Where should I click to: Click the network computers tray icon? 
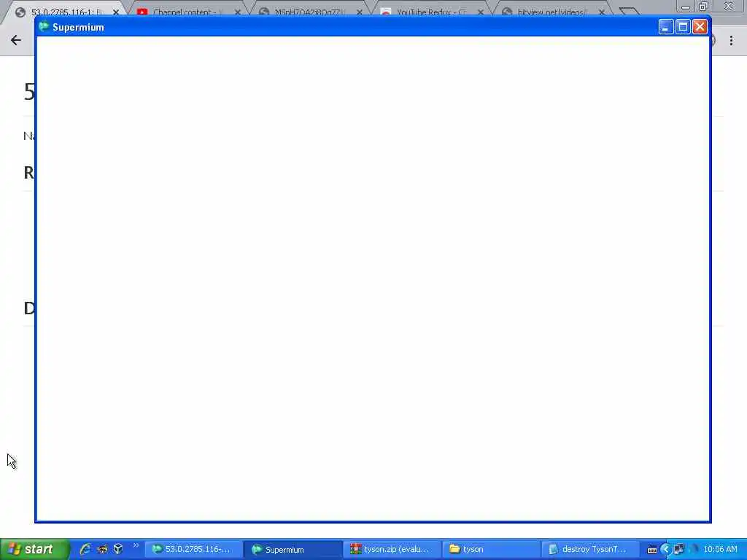[679, 550]
